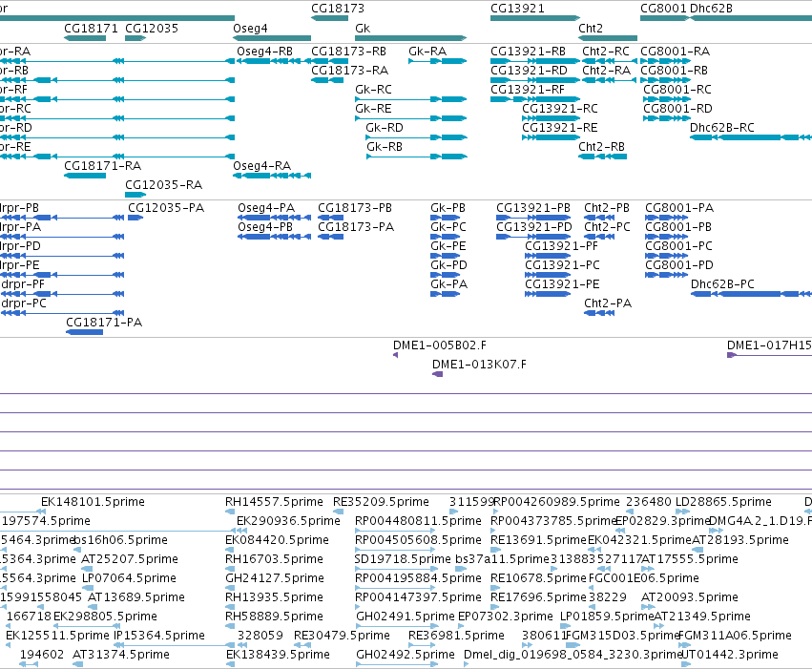This screenshot has height=669, width=812.
Task: Select transcript Gk-RE
Action: click(373, 109)
